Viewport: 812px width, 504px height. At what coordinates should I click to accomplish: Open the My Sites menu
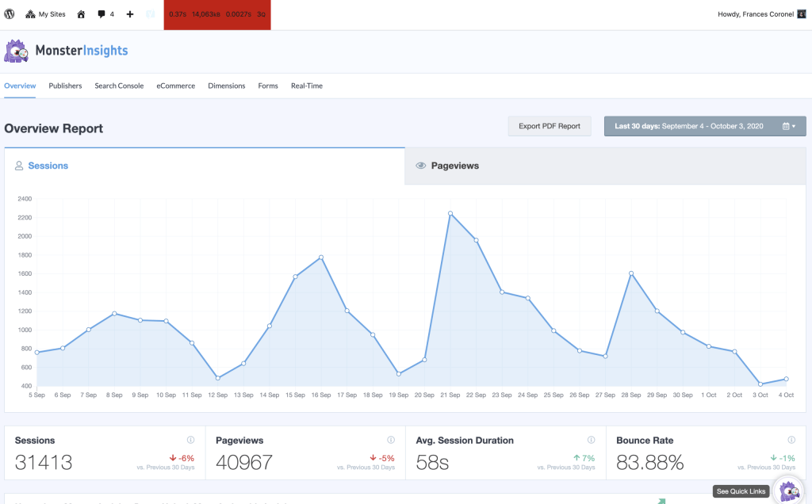pos(45,14)
